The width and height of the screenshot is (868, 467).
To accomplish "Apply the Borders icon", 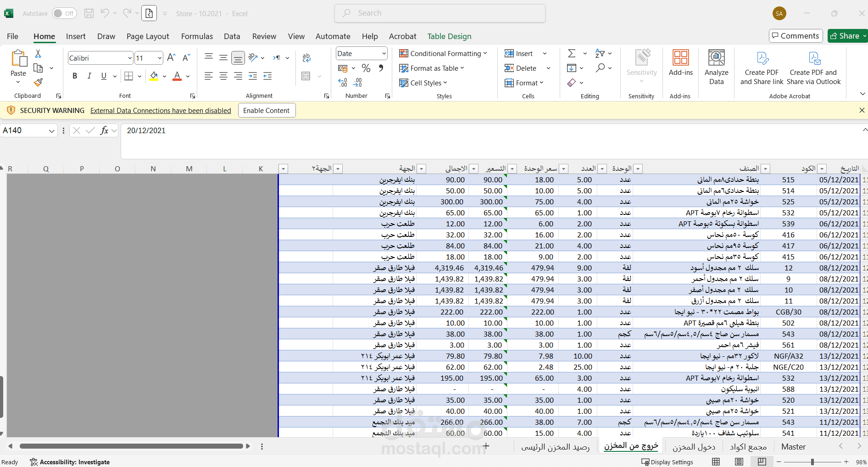I will click(129, 76).
